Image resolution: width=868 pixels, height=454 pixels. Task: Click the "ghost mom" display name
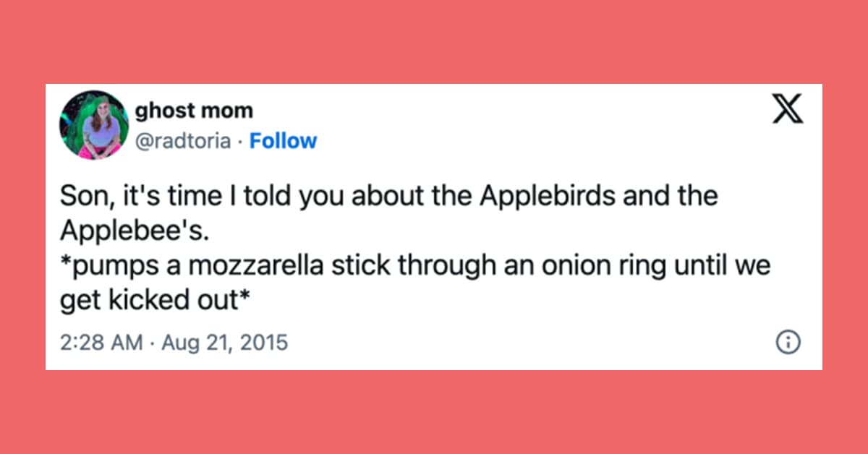194,111
